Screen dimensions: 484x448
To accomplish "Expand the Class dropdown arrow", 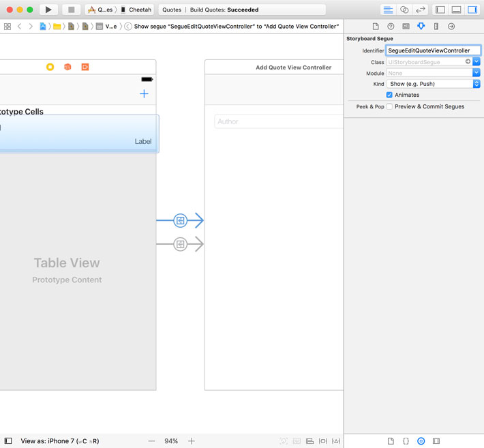I will [477, 62].
